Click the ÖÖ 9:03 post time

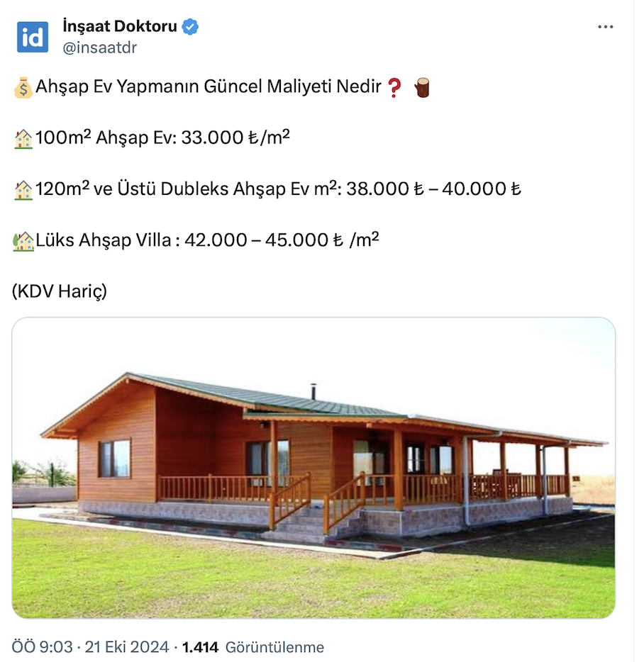(x=43, y=647)
